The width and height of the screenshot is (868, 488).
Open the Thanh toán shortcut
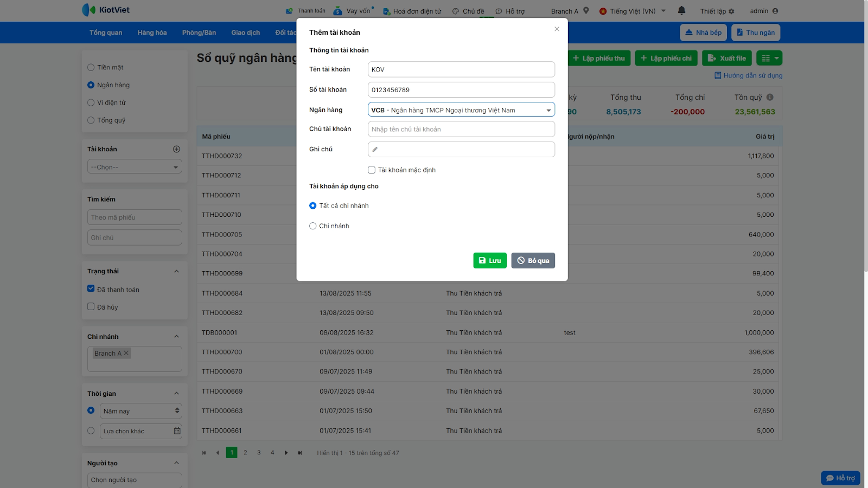pyautogui.click(x=306, y=11)
